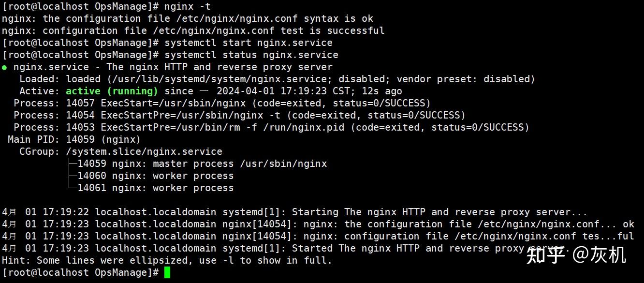This screenshot has width=644, height=283.
Task: Click the "test is successful" output text
Action: coord(333,30)
